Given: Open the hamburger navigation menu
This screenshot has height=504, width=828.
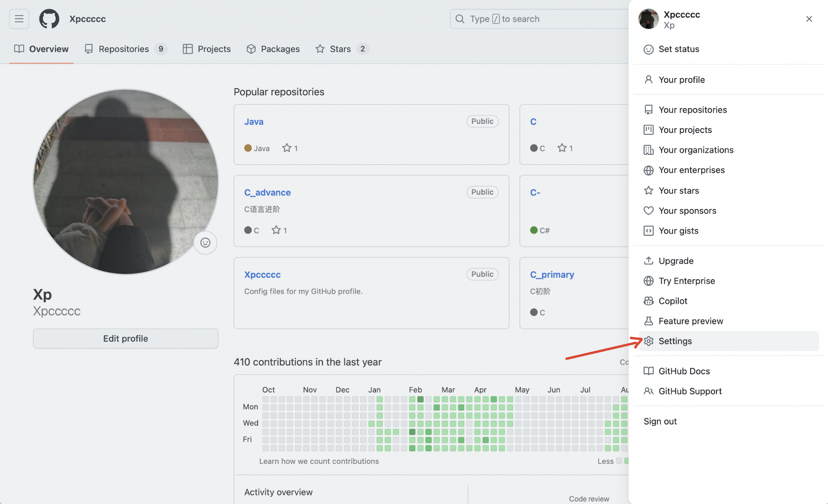Looking at the screenshot, I should [x=19, y=19].
